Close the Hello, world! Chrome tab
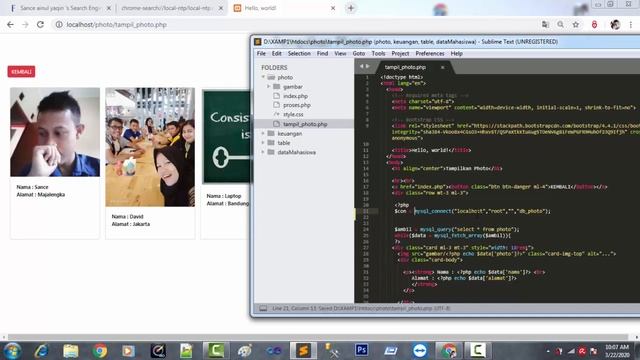 coord(333,8)
